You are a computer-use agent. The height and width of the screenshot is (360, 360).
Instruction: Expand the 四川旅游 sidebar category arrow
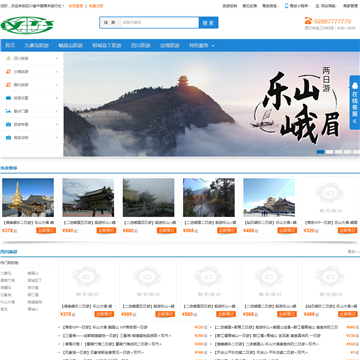point(57,58)
